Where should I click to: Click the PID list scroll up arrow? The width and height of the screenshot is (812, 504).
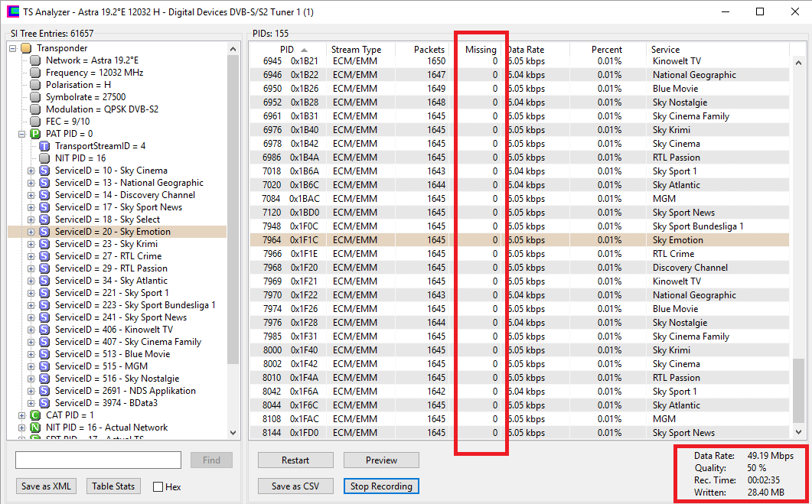click(x=799, y=63)
